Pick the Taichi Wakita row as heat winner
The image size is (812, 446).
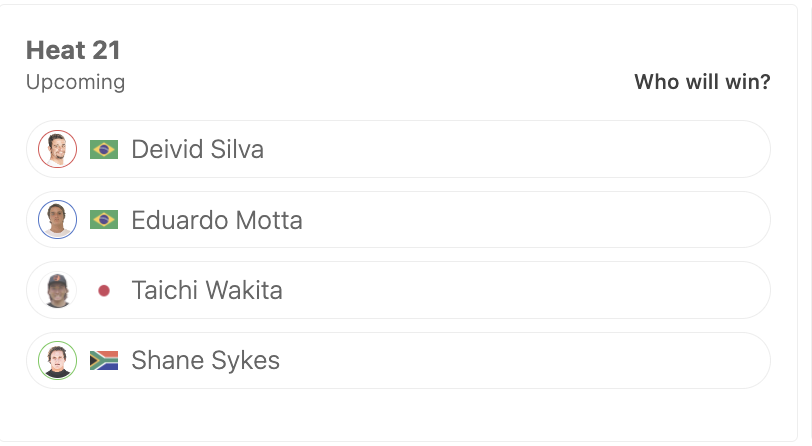coord(398,290)
